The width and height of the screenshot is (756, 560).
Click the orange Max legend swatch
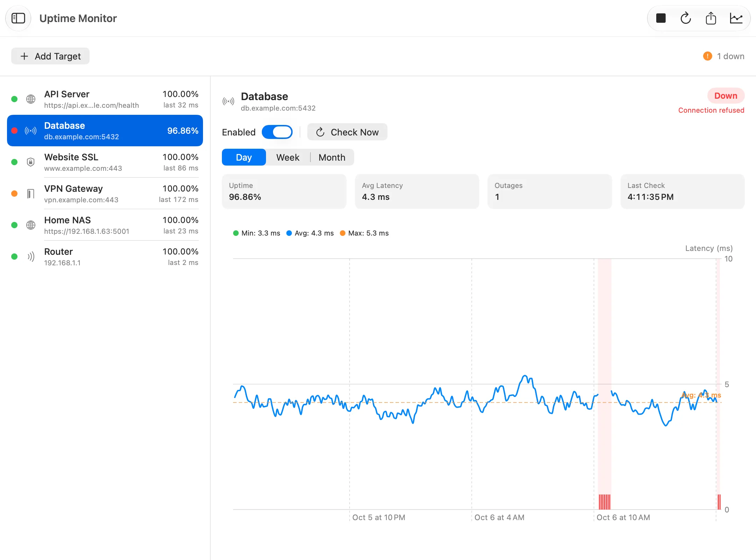point(343,233)
